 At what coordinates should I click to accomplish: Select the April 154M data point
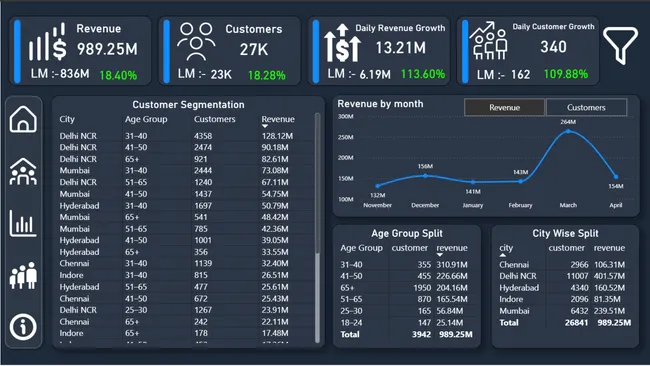coord(616,177)
